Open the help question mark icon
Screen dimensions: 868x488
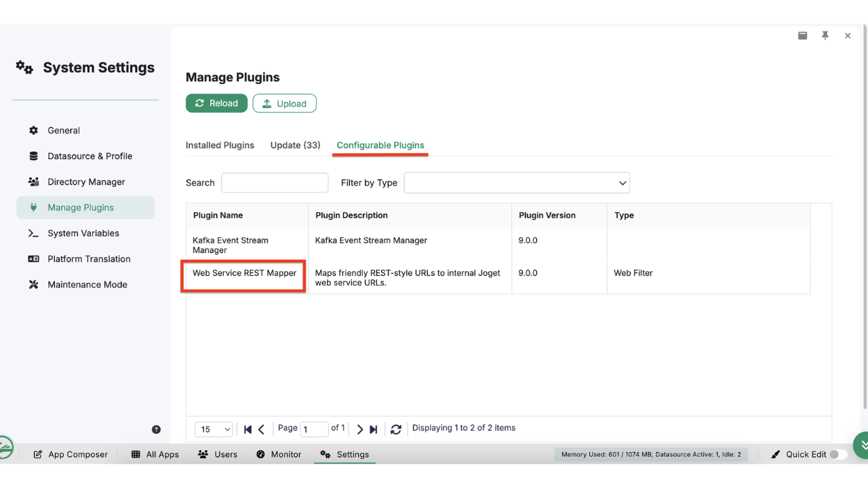tap(156, 430)
